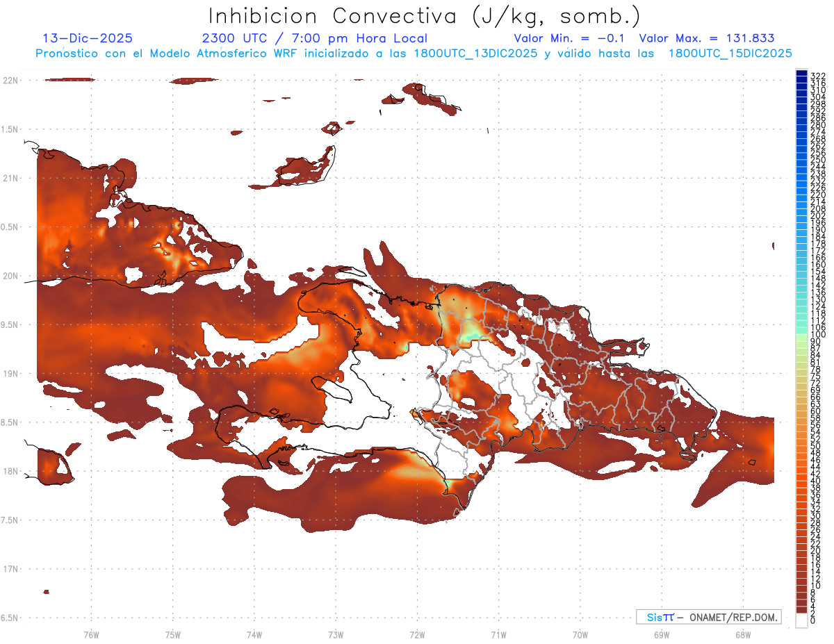Click the "2300 UTC / 7:00 pm Hora Local" time text

click(314, 38)
